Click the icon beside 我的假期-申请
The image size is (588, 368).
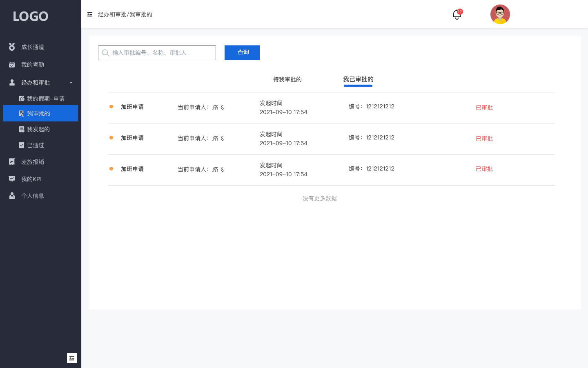pyautogui.click(x=22, y=99)
